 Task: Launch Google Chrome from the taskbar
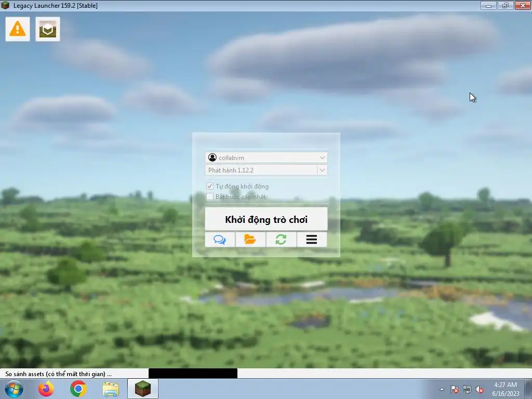pyautogui.click(x=78, y=389)
